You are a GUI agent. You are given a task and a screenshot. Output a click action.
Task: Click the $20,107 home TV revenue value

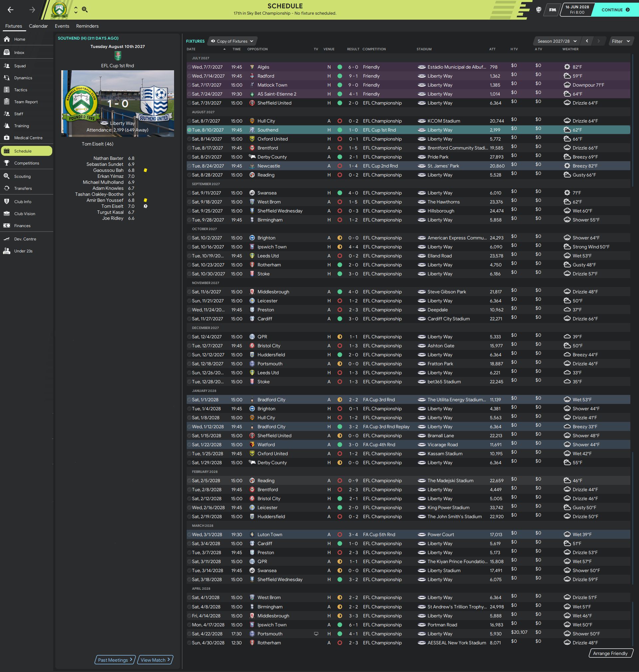tap(519, 632)
